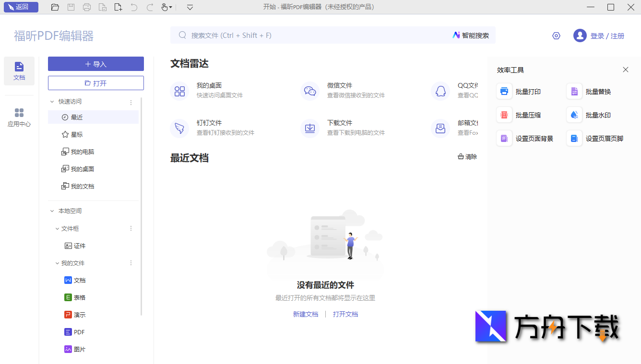Open the 批量替换 batch replace tool
Viewport: 641px width, 364px height.
592,91
